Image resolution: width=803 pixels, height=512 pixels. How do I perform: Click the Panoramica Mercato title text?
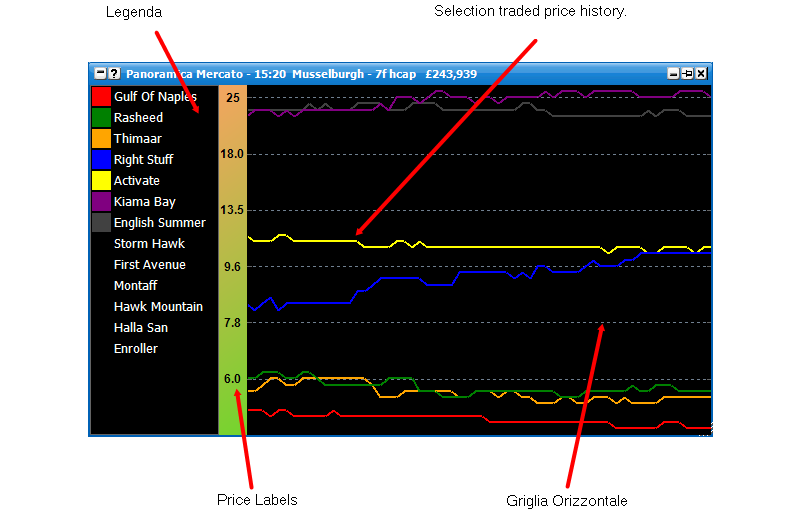click(184, 74)
